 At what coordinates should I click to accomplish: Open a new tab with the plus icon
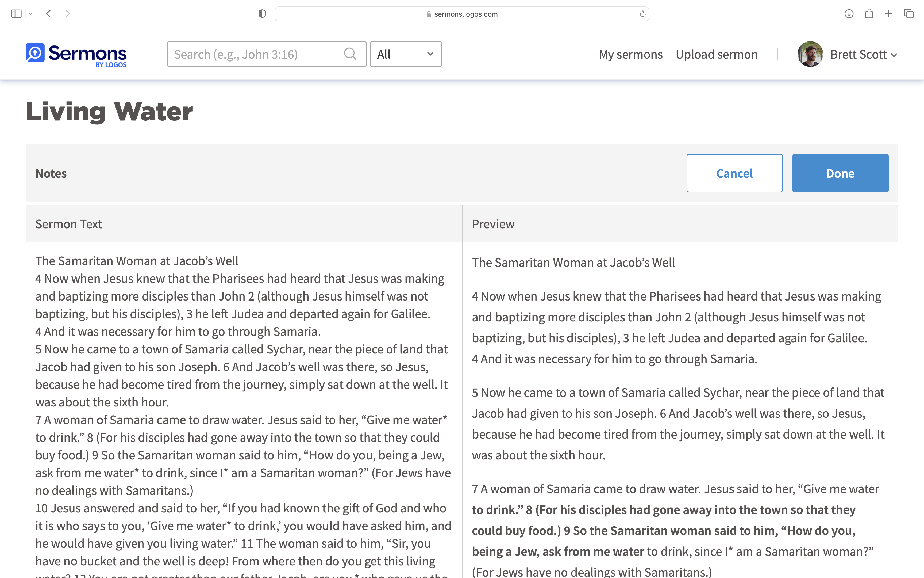pyautogui.click(x=888, y=14)
